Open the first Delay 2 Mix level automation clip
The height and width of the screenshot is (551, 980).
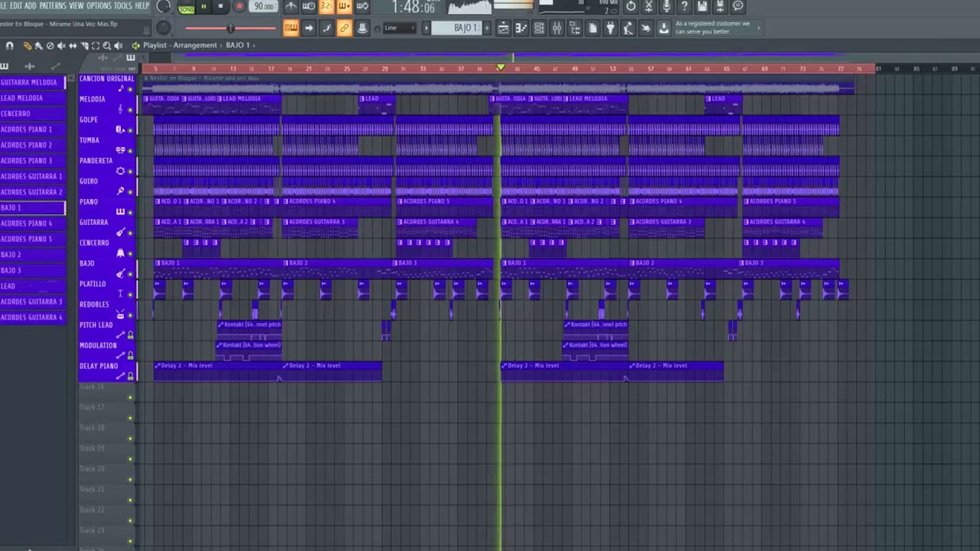pos(217,370)
